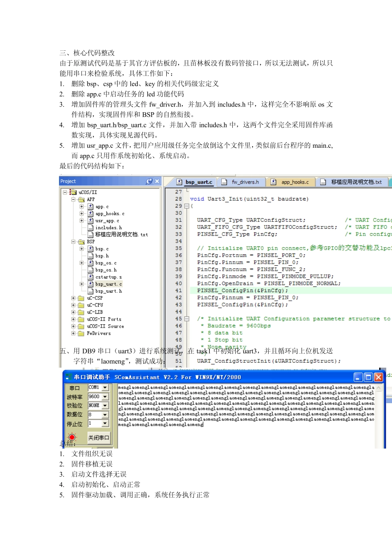The image size is (392, 555).
Task: Click the uCOS-II Ports folder icon
Action: (x=81, y=319)
